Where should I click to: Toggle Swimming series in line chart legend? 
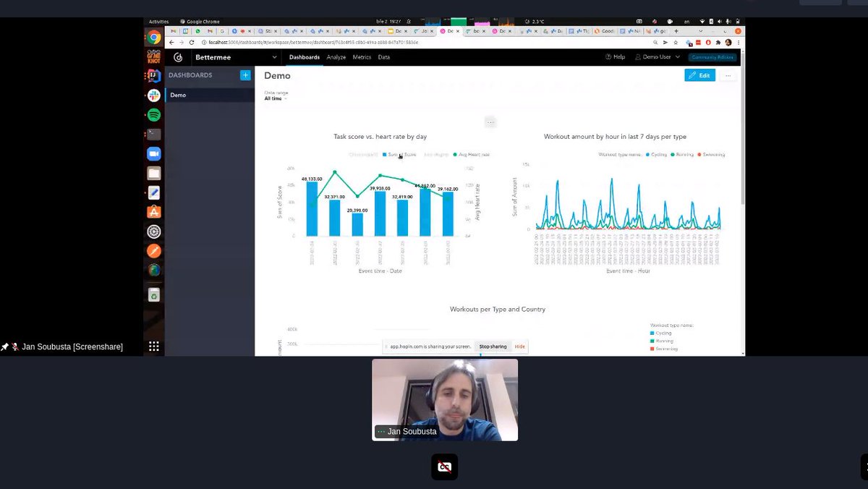click(710, 155)
